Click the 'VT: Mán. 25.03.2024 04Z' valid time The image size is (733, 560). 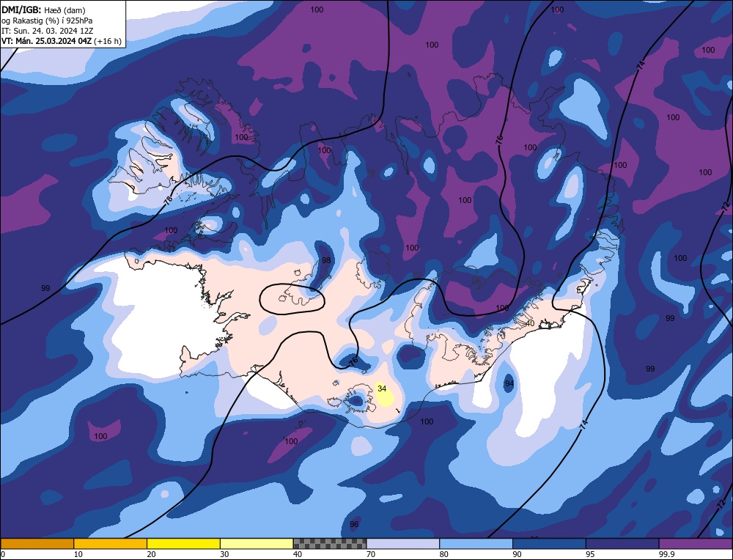click(x=47, y=40)
